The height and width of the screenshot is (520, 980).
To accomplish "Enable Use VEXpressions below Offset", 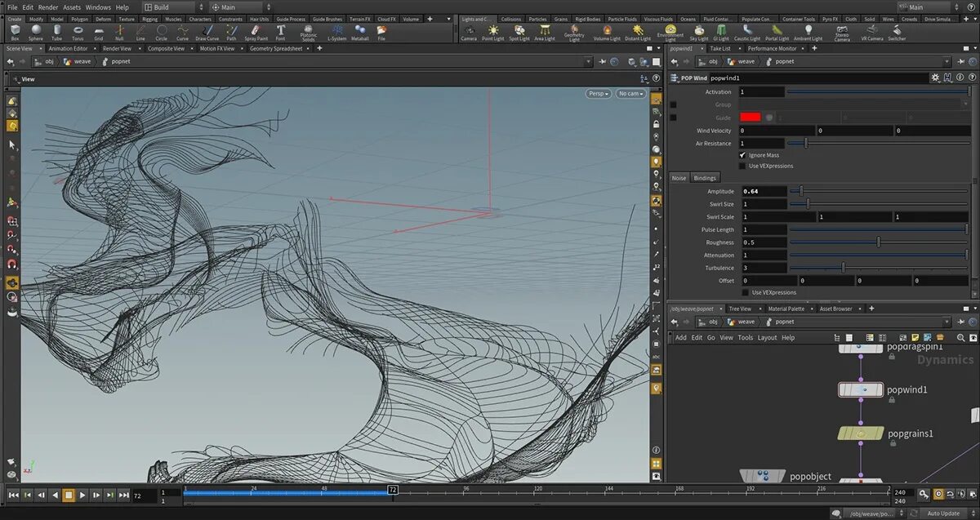I will coord(745,292).
